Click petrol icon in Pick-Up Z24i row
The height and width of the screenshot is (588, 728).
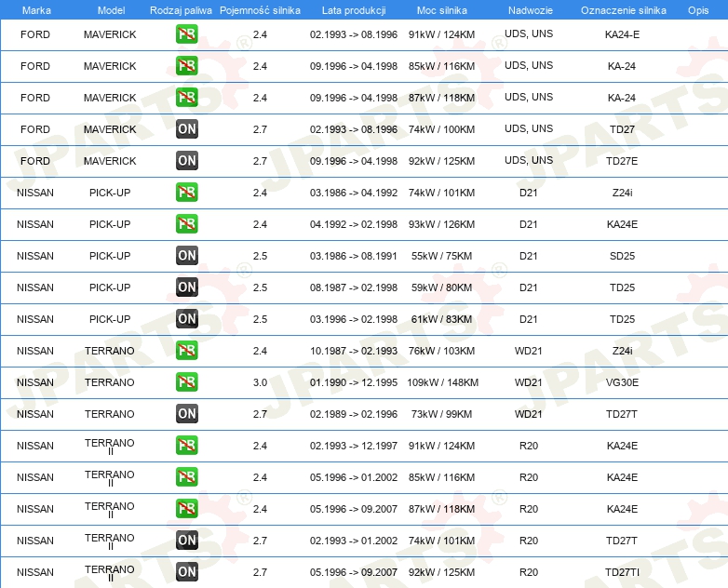tap(186, 193)
